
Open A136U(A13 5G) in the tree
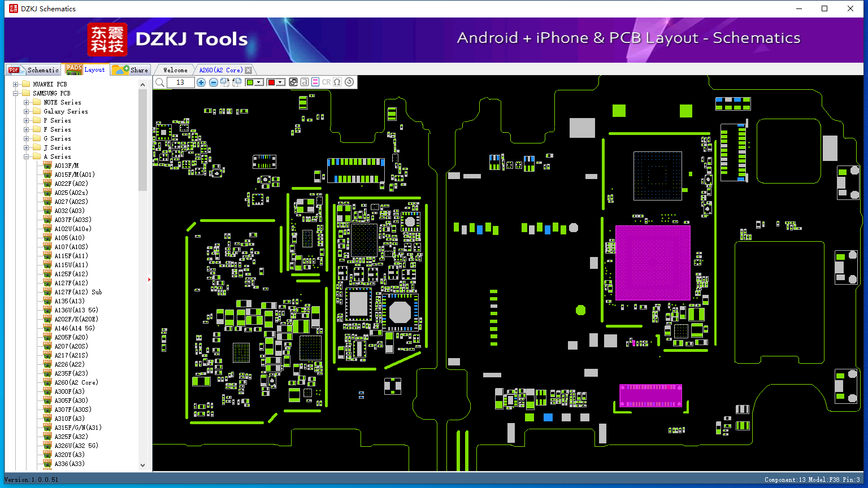(x=76, y=310)
